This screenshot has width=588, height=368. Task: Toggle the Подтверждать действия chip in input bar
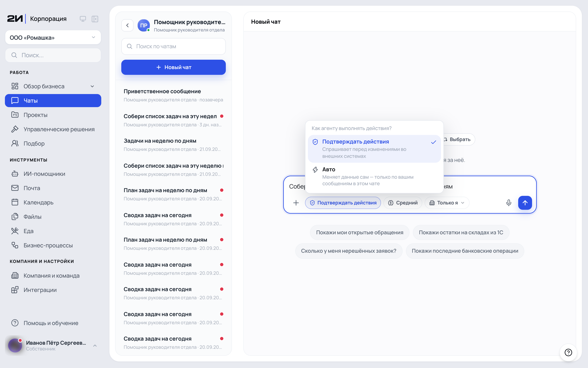pyautogui.click(x=343, y=203)
